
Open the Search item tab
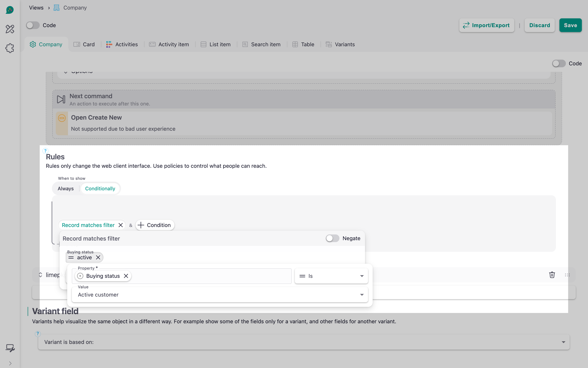click(261, 44)
